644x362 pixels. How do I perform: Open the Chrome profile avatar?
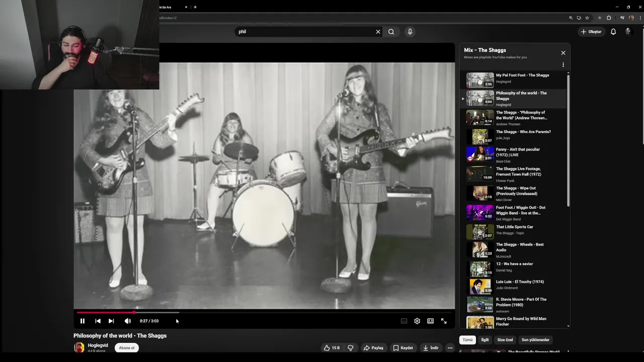tap(631, 18)
